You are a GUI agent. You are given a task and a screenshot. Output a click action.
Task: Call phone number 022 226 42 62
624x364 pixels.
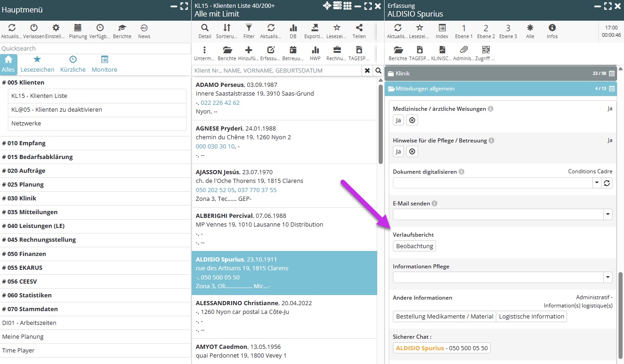pyautogui.click(x=220, y=102)
